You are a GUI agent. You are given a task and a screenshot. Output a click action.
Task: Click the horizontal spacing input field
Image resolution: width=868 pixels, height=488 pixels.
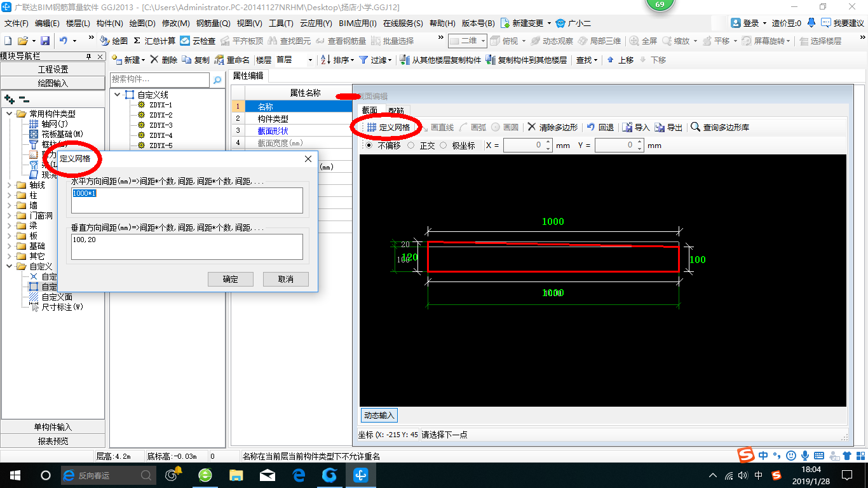tap(187, 200)
